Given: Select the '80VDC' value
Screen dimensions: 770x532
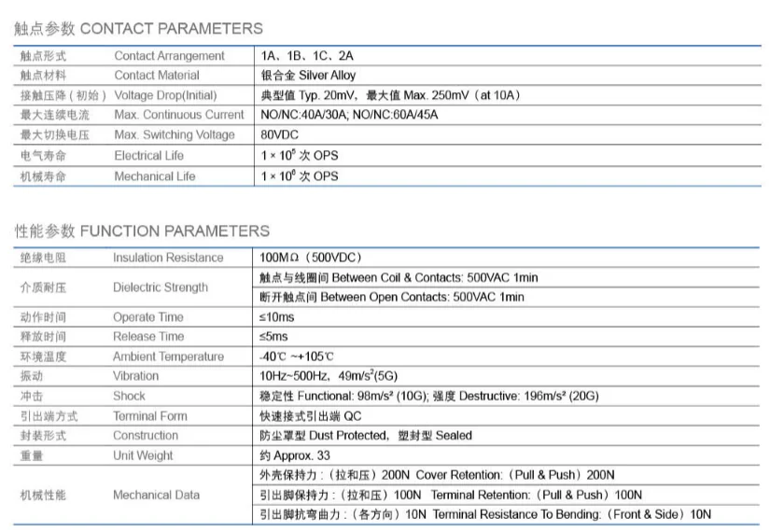Looking at the screenshot, I should click(x=279, y=134).
